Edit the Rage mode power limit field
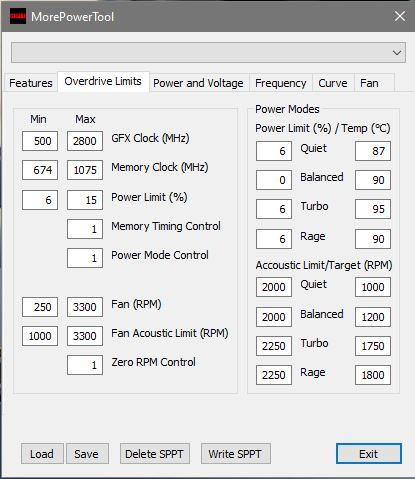 [274, 239]
